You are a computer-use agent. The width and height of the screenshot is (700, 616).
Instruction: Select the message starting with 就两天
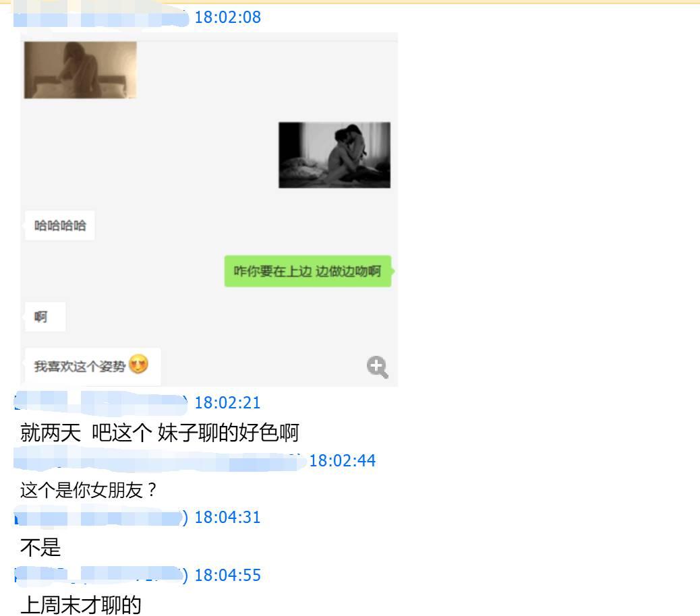coord(159,433)
